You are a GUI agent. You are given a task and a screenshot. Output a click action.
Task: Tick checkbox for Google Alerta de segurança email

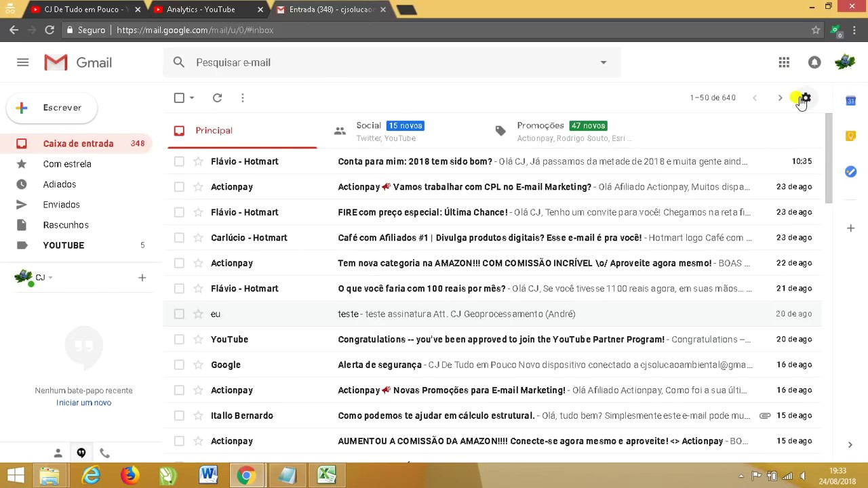point(179,365)
